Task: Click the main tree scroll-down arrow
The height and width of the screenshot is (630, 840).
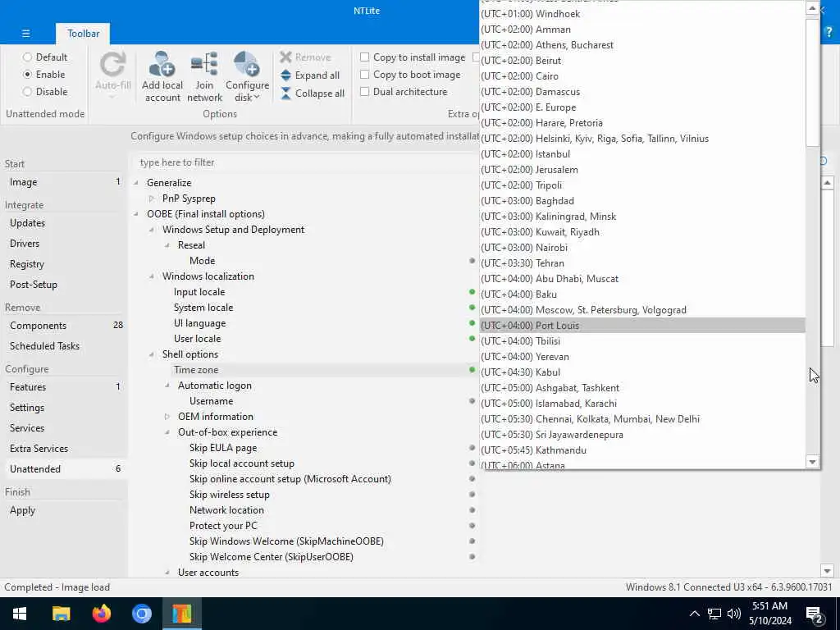Action: (x=827, y=571)
